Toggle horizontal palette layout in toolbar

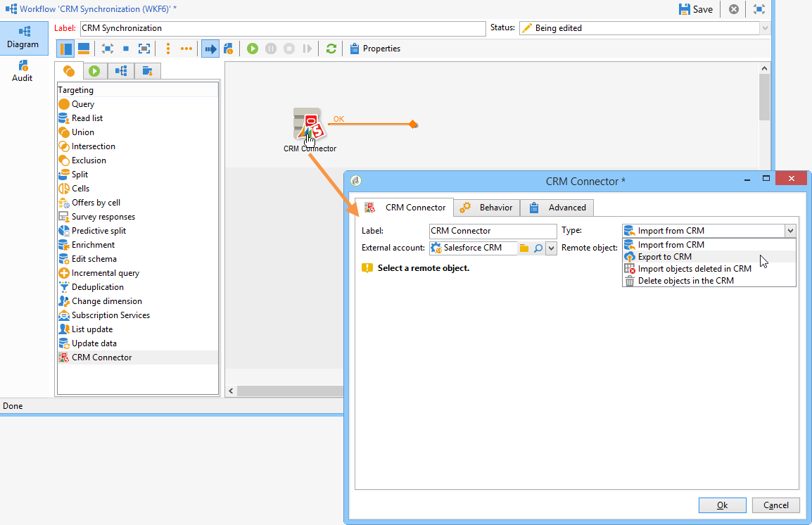coord(83,49)
